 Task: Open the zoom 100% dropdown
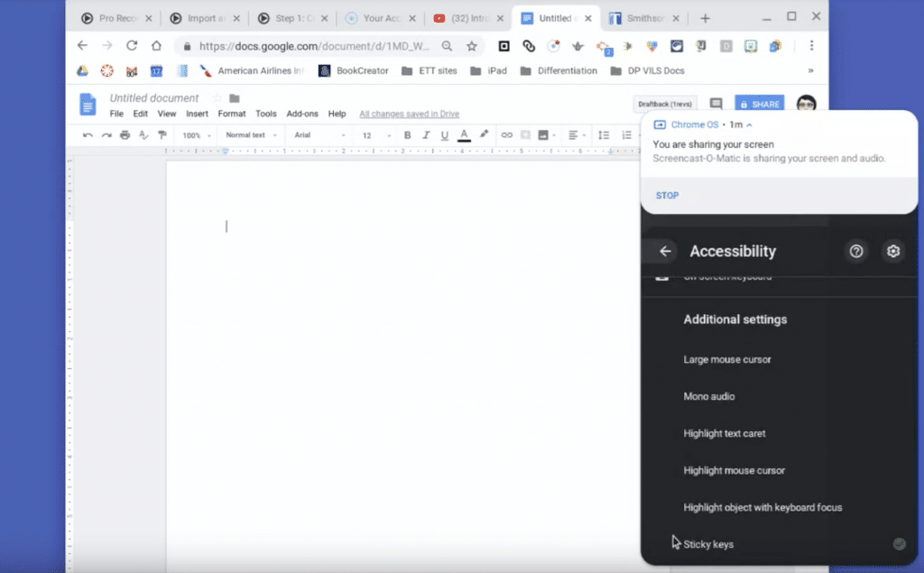pos(197,135)
